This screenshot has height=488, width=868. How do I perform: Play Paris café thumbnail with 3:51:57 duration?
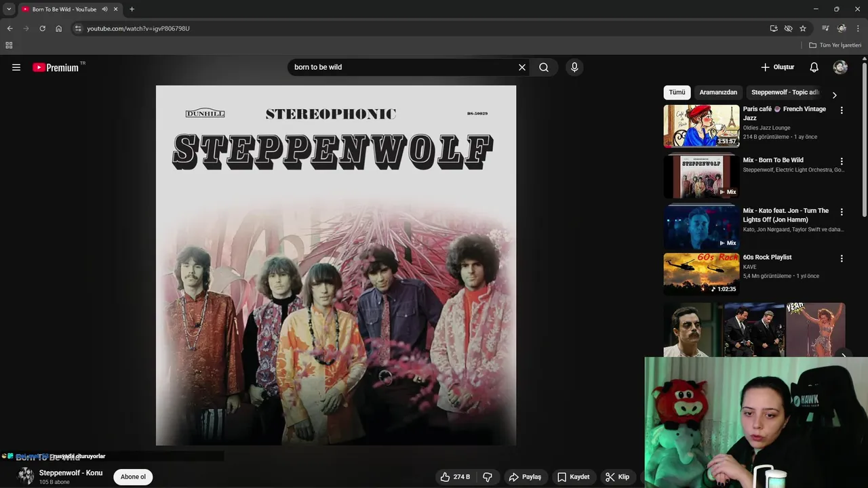(x=701, y=126)
